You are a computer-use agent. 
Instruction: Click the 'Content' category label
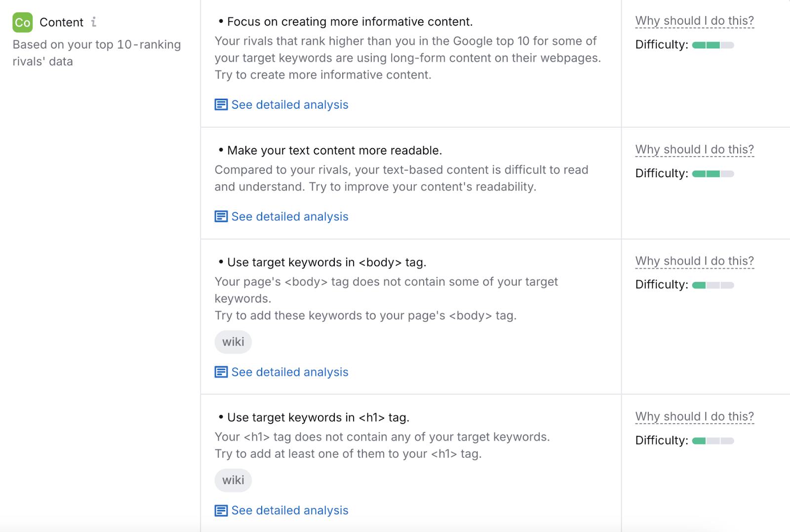61,22
